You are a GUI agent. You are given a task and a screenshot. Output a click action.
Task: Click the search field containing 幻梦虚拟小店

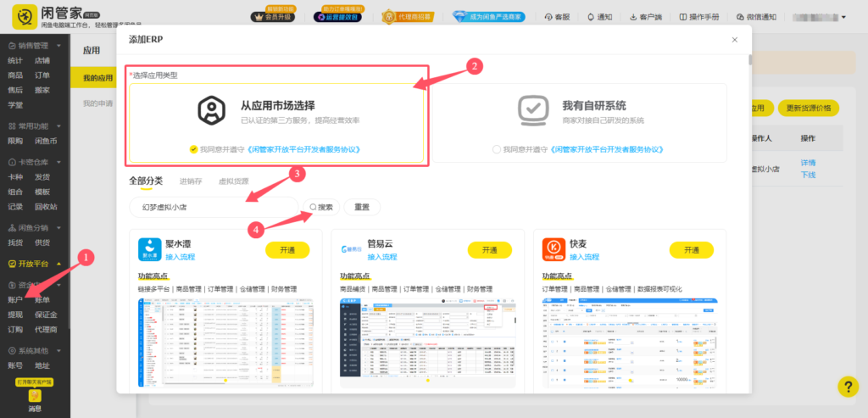[x=214, y=207]
